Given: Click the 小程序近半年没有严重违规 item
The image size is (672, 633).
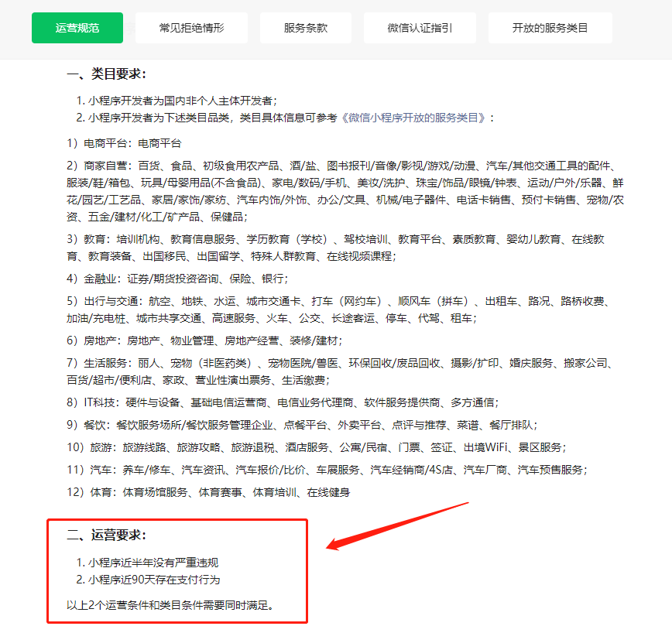Looking at the screenshot, I should (x=147, y=563).
